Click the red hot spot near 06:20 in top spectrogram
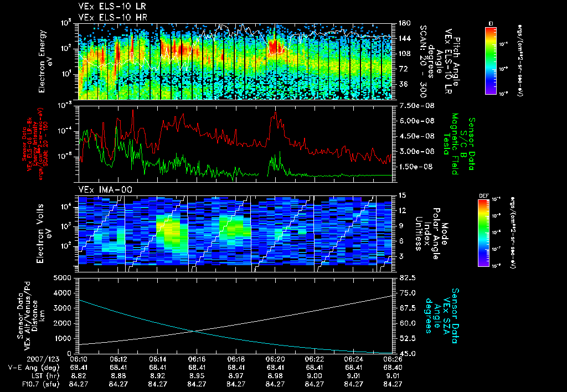This screenshot has height=392, width=567. click(x=276, y=47)
